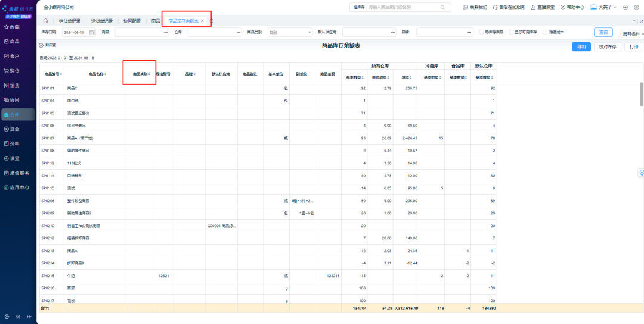Switch to the 送货单记录 tab

click(102, 21)
